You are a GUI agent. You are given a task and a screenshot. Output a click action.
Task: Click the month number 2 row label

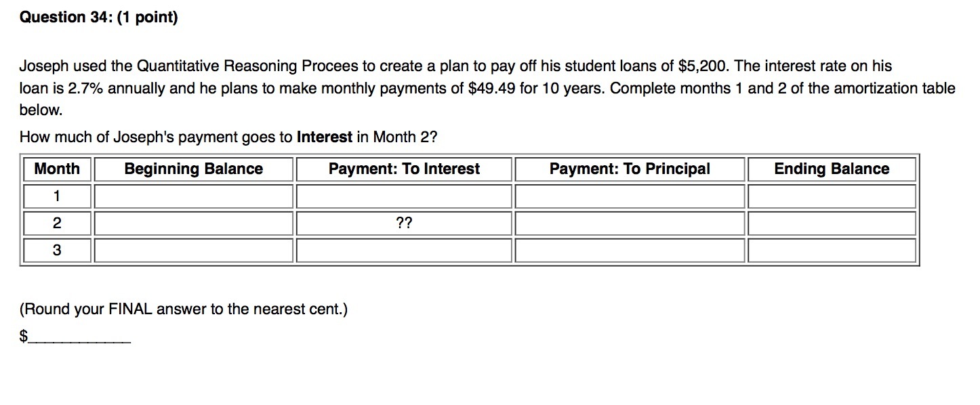coord(57,223)
